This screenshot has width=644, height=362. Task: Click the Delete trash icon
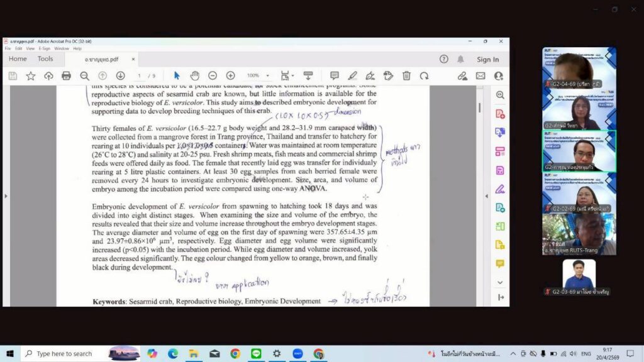[406, 75]
